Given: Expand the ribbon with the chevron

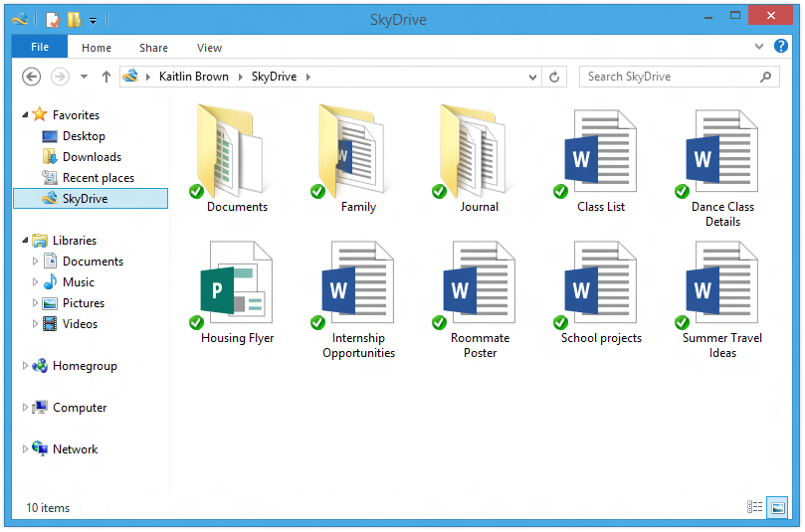Looking at the screenshot, I should point(758,47).
